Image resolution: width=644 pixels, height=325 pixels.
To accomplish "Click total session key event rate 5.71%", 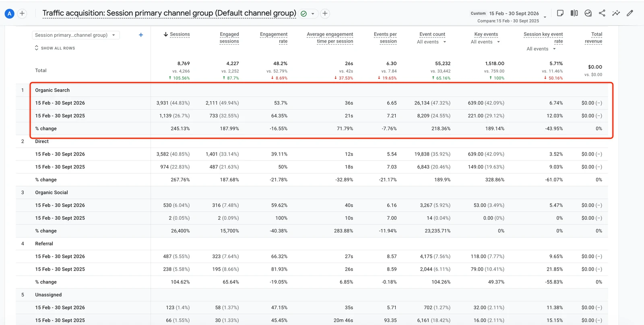I will click(556, 64).
